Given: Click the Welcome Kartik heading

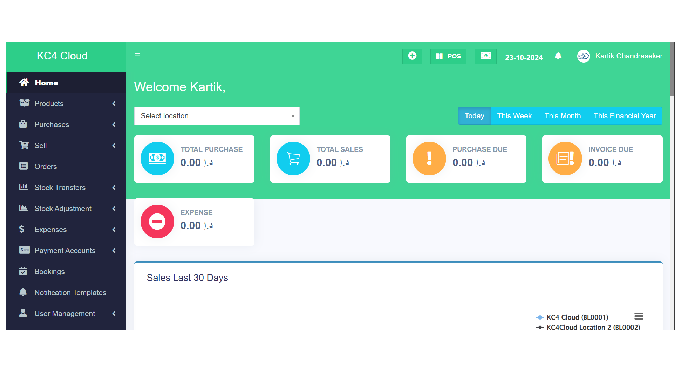Looking at the screenshot, I should (180, 87).
